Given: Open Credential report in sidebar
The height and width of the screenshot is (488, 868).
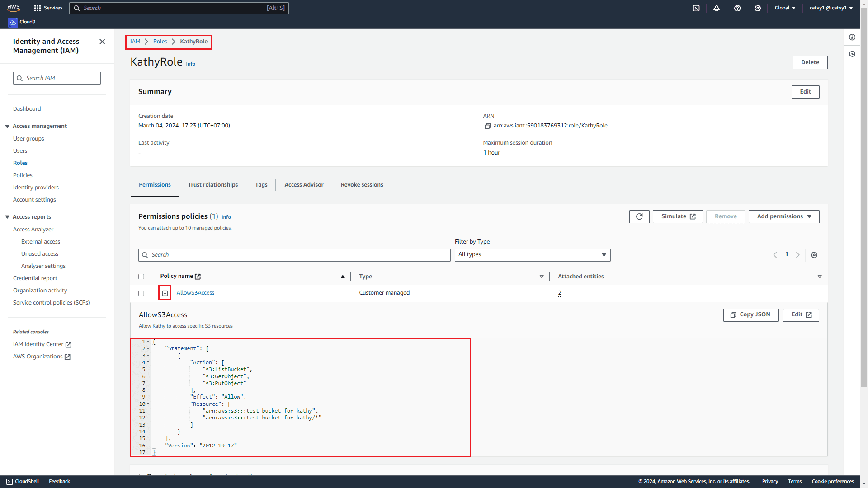Looking at the screenshot, I should pyautogui.click(x=35, y=278).
